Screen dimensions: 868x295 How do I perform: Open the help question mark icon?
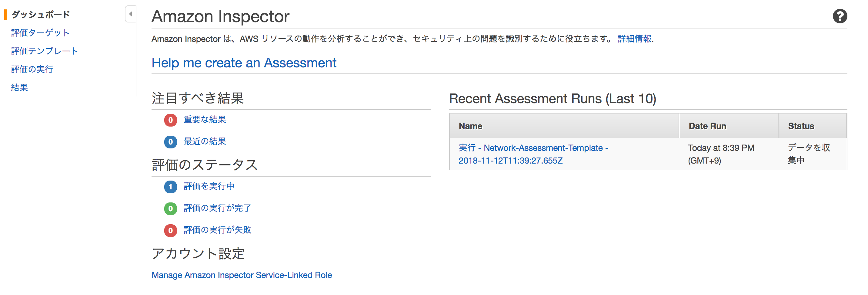(840, 16)
